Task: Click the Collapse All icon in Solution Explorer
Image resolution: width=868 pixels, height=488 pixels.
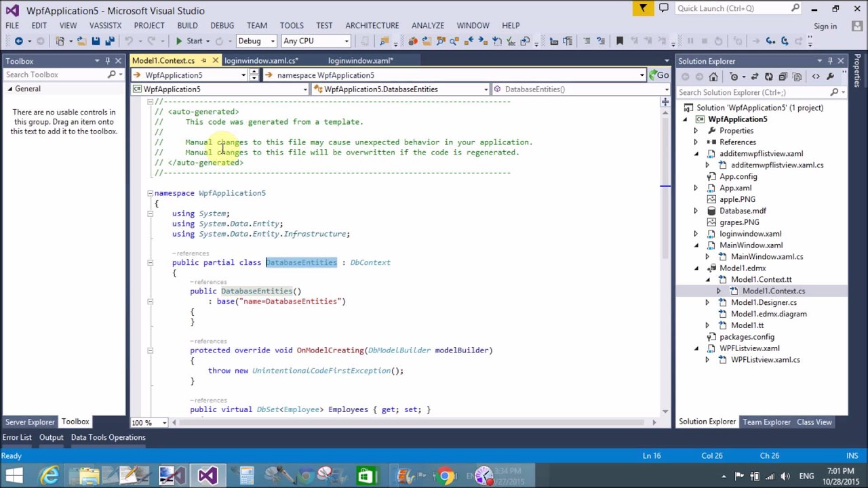Action: pos(783,77)
